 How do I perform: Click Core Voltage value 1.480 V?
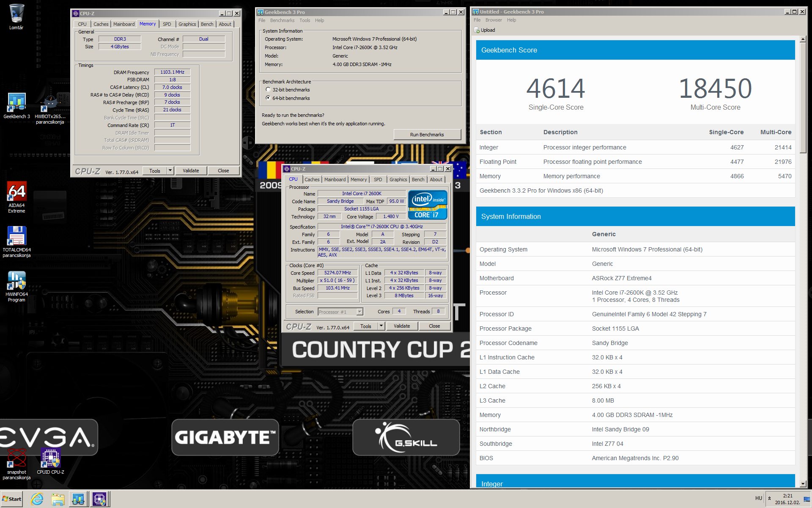[x=391, y=216]
